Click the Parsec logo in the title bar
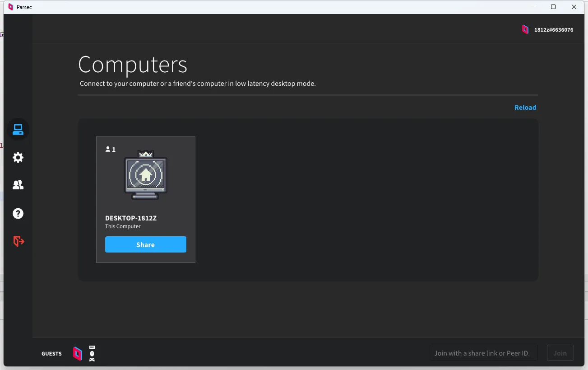Screen dimensions: 588x370 [x=11, y=7]
